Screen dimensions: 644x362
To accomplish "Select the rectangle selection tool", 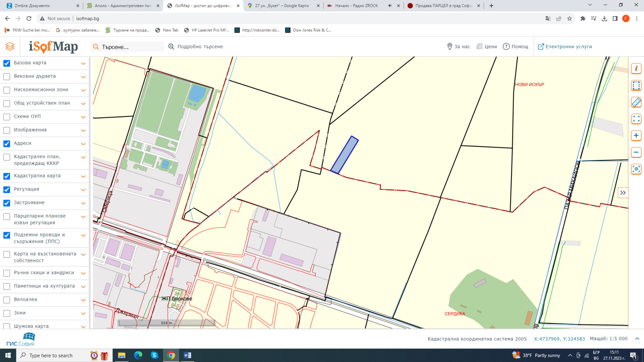I will click(636, 85).
